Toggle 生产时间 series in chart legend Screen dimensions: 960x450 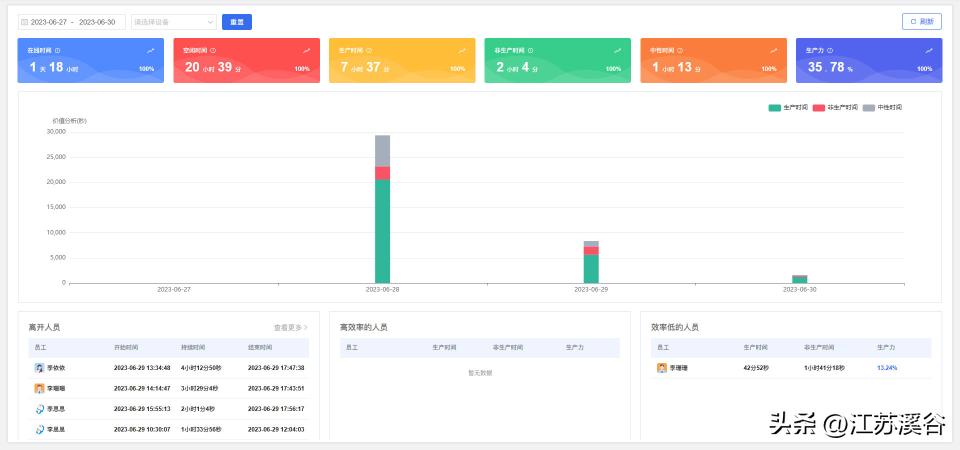tap(788, 107)
